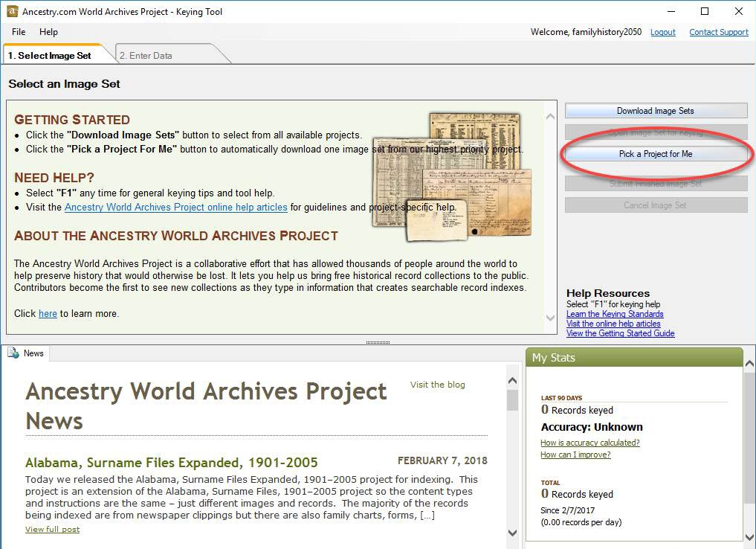
Task: Open the News tab
Action: point(26,353)
